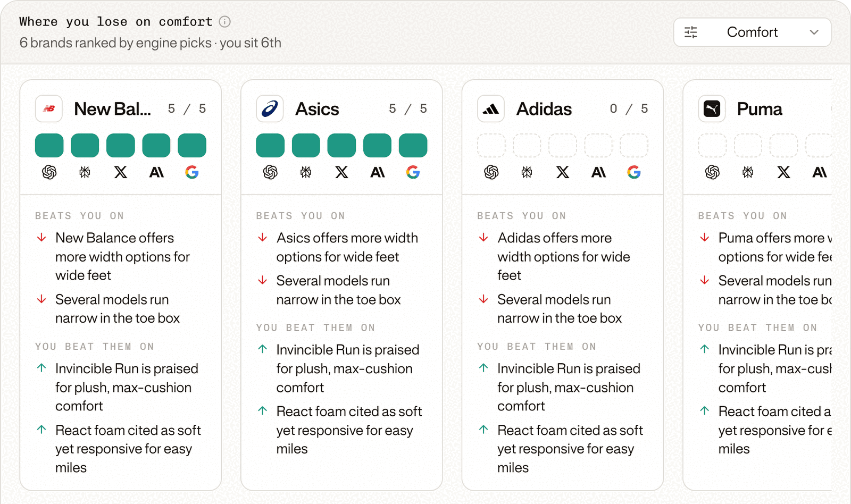Click 'Invincible Run is praised' in Adidas card
The height and width of the screenshot is (504, 851).
(x=569, y=388)
